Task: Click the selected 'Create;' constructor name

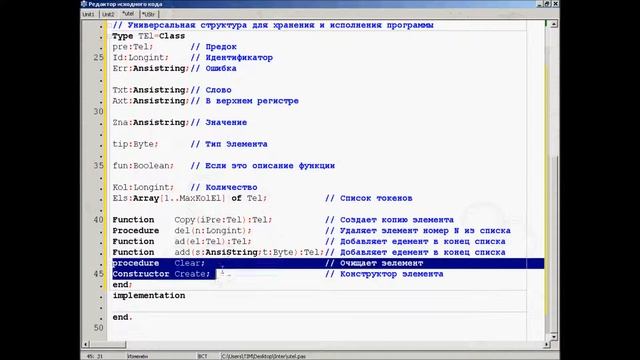Action: tap(192, 274)
